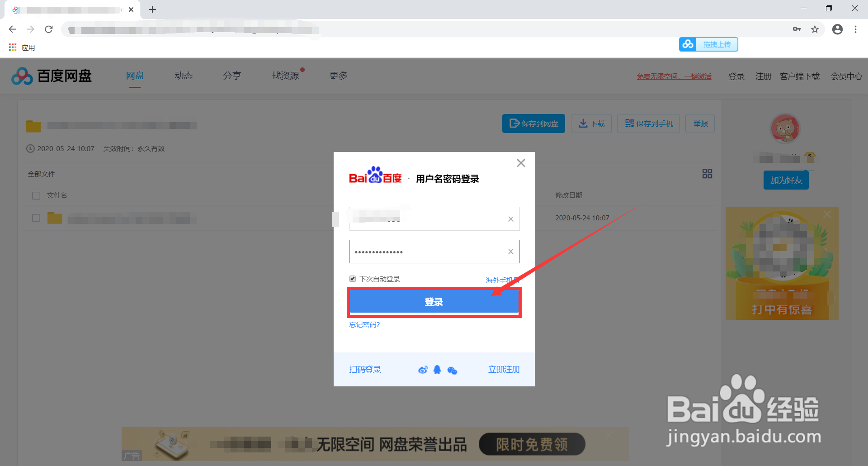
Task: Click the 限时免费领 banner button
Action: [x=532, y=444]
